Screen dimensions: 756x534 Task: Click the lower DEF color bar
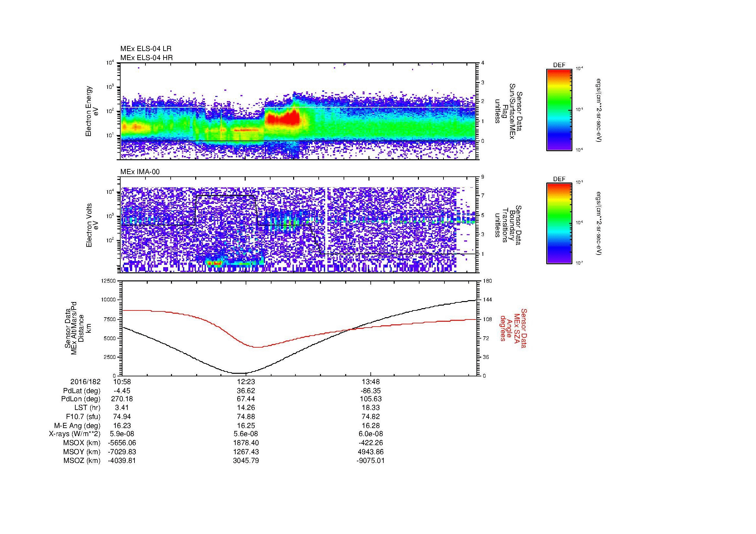(x=559, y=224)
